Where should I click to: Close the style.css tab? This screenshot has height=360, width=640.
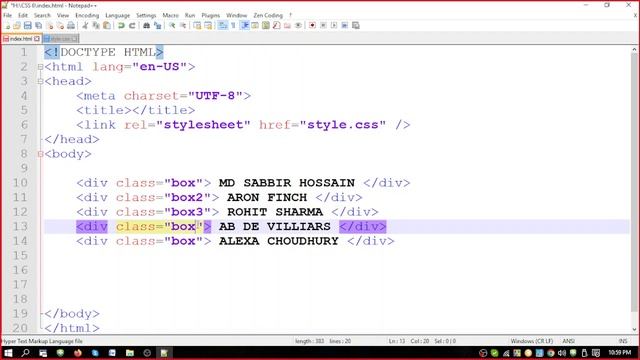coord(74,39)
